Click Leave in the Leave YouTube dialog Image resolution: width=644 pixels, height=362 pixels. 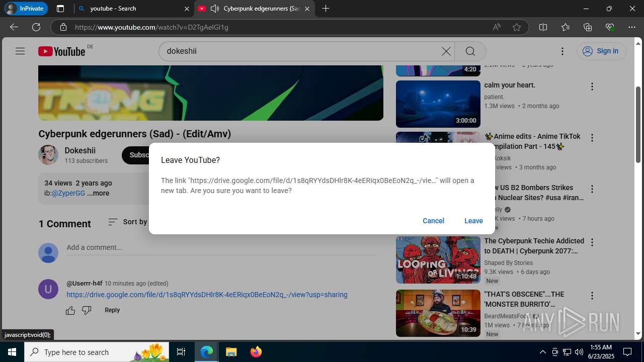tap(473, 221)
